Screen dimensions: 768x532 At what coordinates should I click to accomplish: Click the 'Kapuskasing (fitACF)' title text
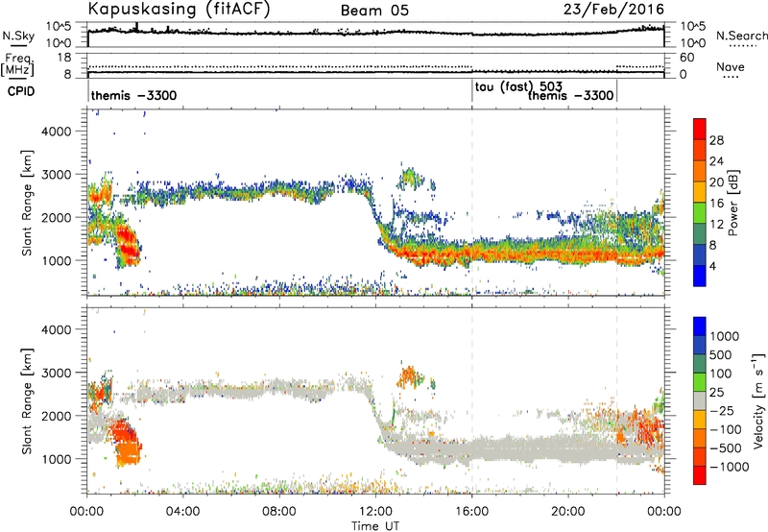(x=179, y=10)
